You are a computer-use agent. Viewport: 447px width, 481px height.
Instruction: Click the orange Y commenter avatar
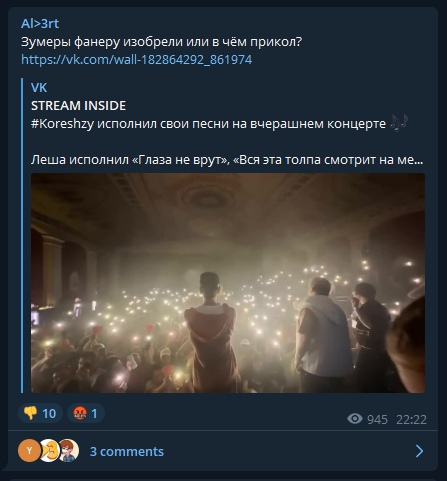pyautogui.click(x=29, y=451)
